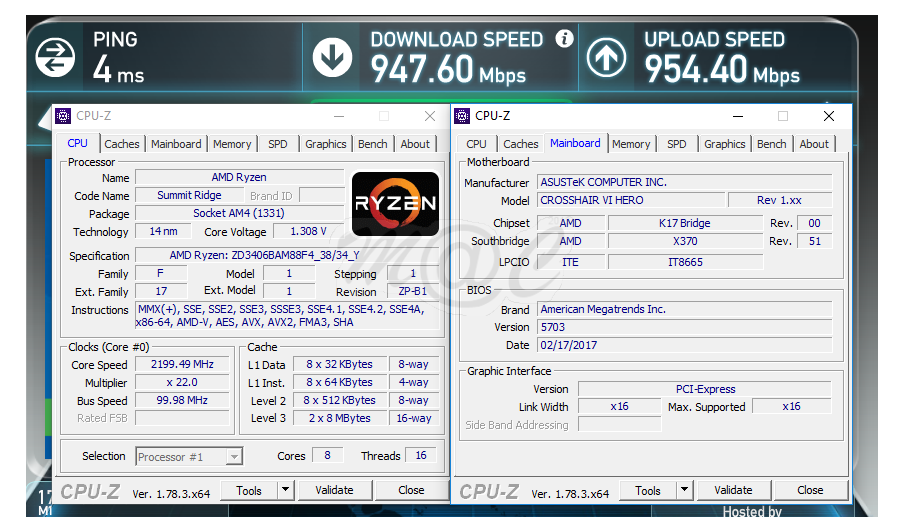
Task: Click the ZD3406BAM88F4 specification field
Action: point(287,255)
